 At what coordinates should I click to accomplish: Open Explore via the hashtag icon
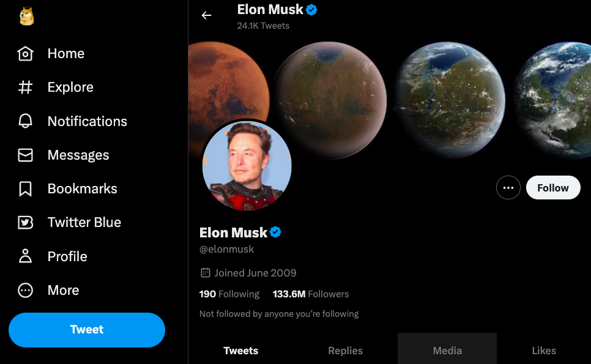click(x=26, y=87)
